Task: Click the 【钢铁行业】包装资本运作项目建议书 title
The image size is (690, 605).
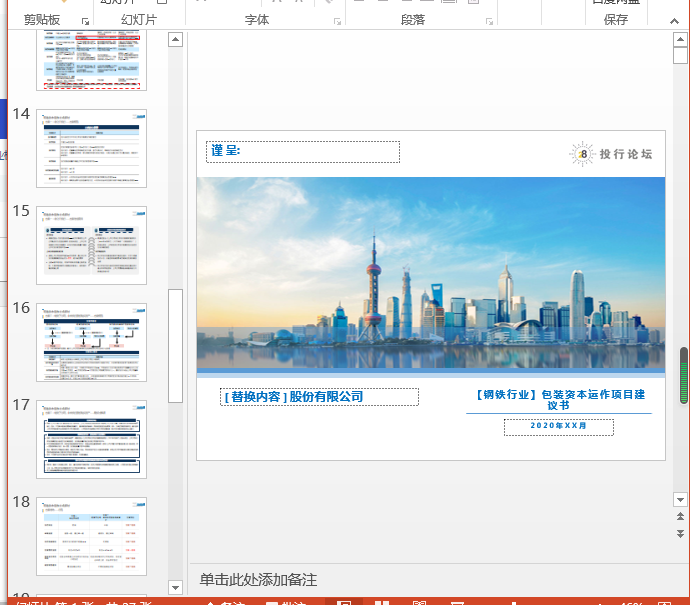Action: click(x=559, y=400)
